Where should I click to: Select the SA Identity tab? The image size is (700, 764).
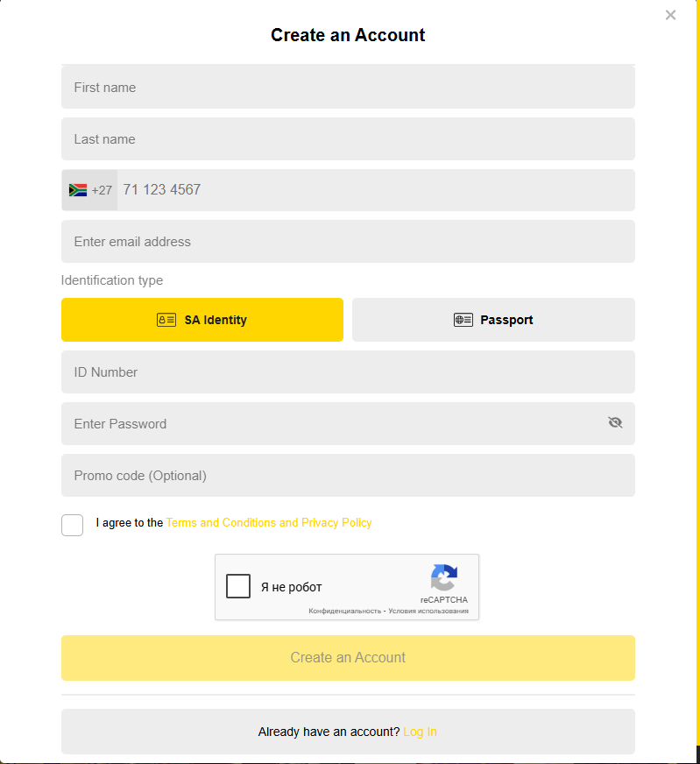click(x=202, y=320)
